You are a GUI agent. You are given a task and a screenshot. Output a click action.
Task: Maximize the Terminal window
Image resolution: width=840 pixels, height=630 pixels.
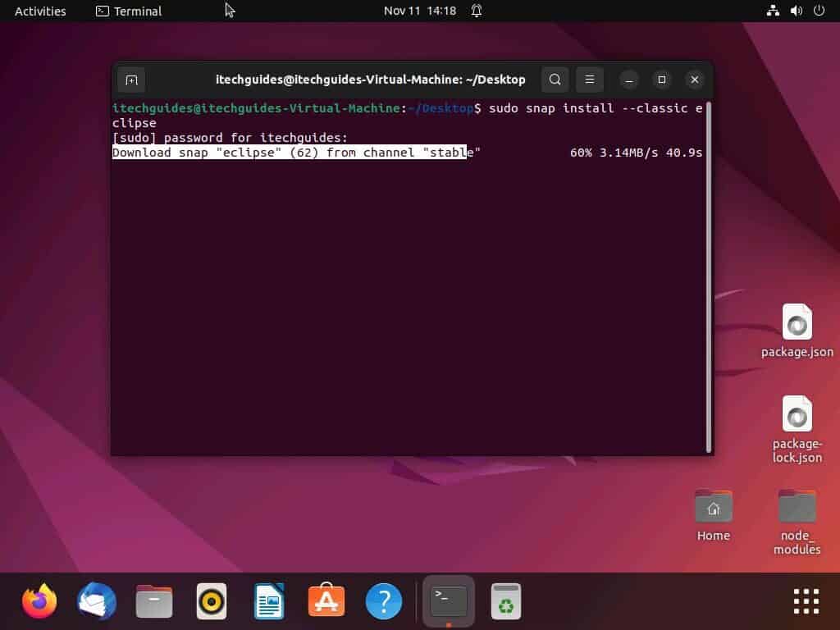pyautogui.click(x=662, y=80)
